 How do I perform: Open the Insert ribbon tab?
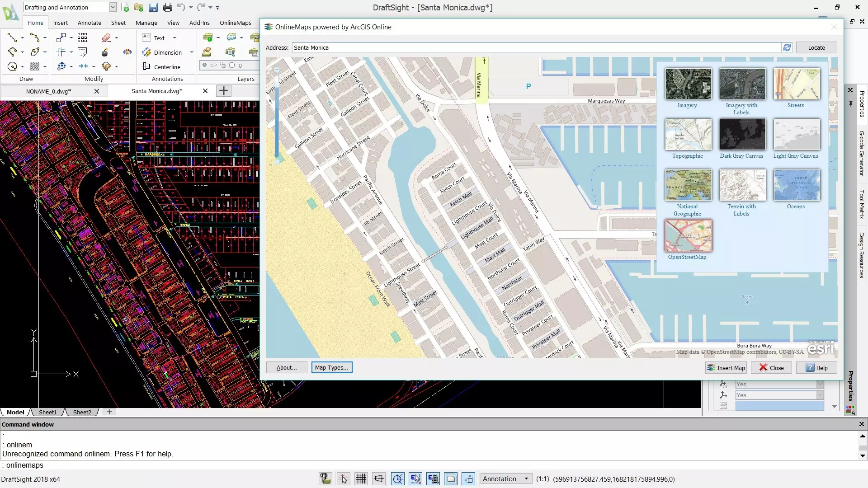point(60,23)
